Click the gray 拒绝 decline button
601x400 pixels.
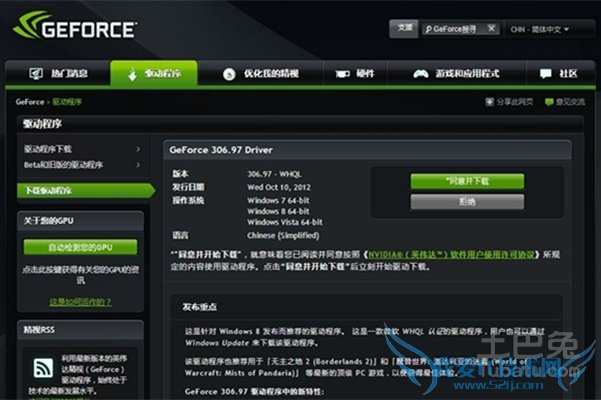(467, 202)
